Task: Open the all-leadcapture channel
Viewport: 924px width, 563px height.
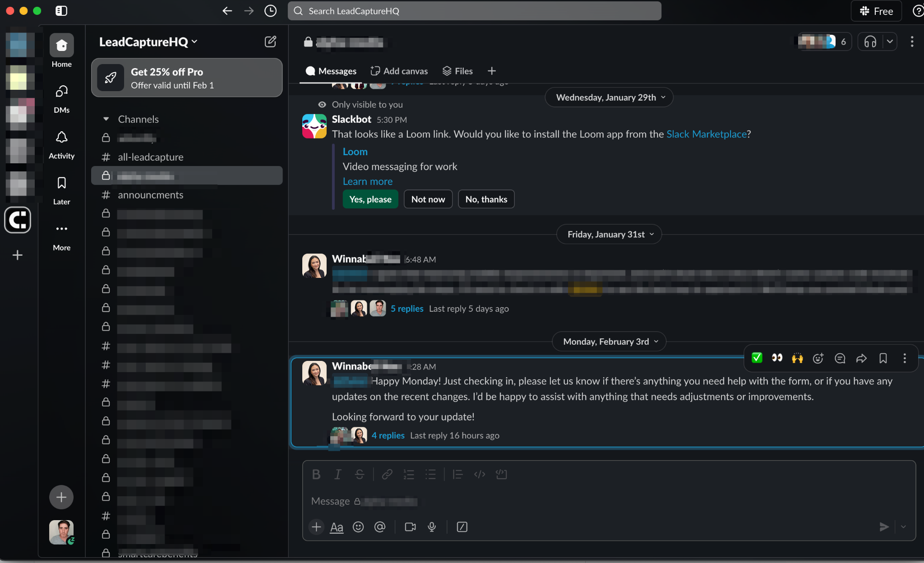Action: coord(151,157)
